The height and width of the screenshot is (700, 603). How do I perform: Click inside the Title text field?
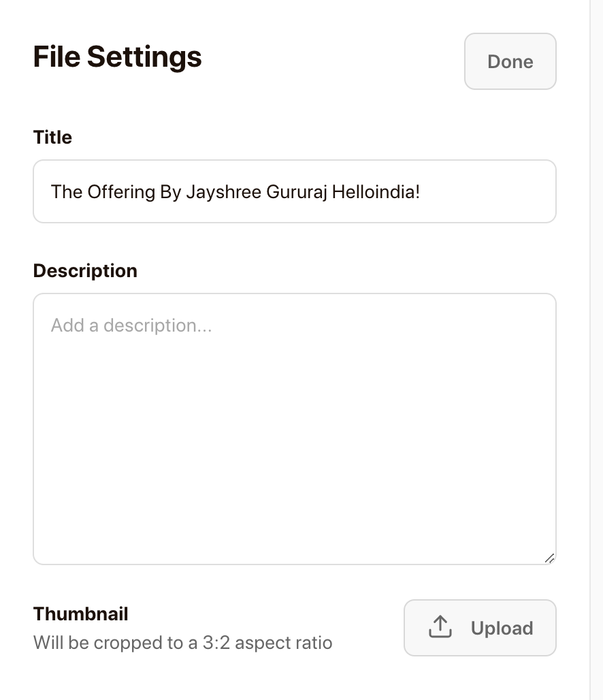(294, 191)
